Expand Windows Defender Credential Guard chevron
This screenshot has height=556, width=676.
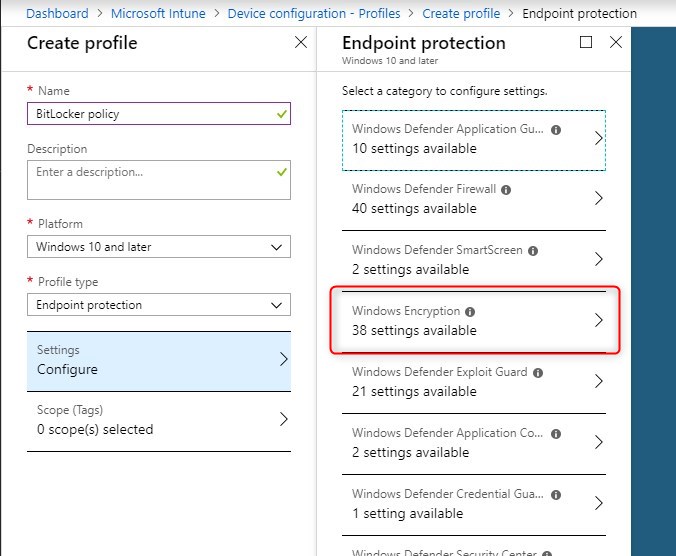coord(598,503)
